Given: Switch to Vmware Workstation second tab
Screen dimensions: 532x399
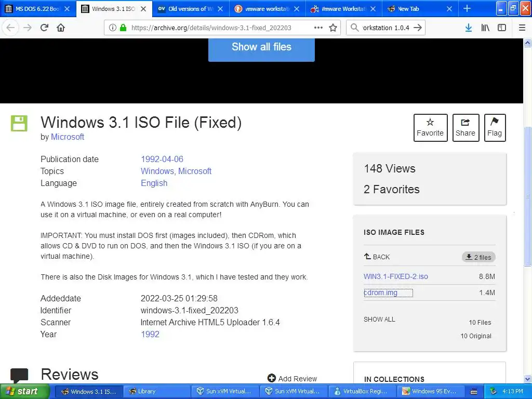Looking at the screenshot, I should 343,9.
